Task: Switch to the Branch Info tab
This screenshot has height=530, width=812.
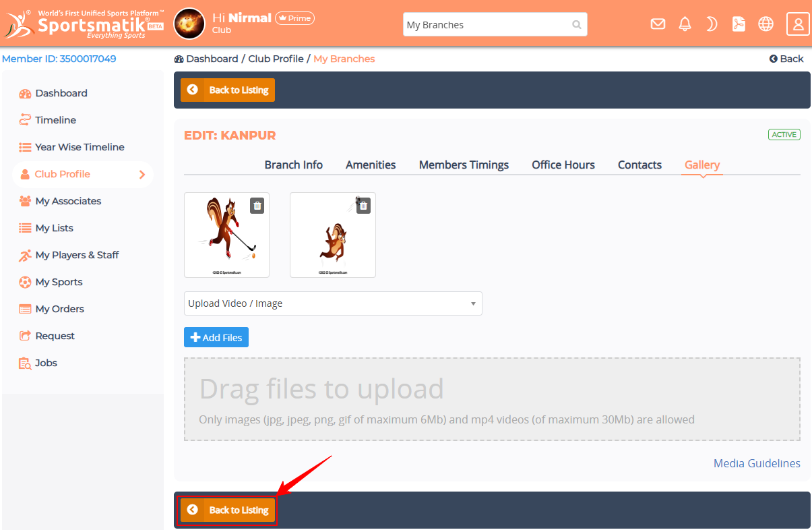Action: (x=293, y=165)
